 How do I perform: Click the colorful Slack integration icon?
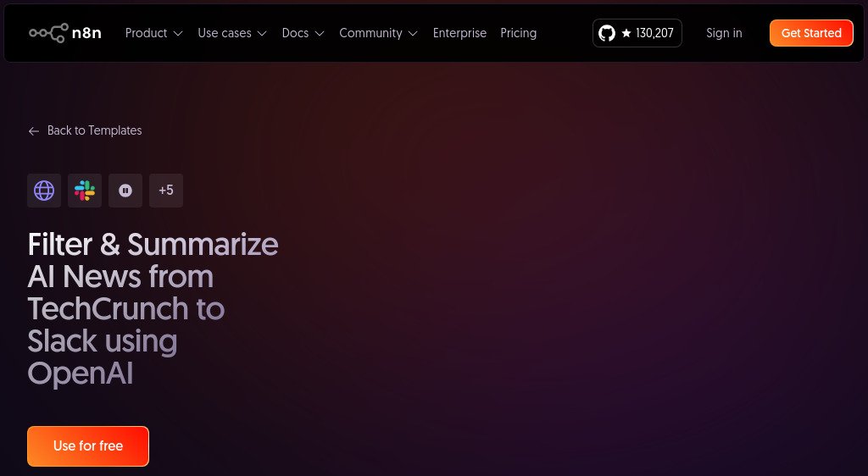pyautogui.click(x=85, y=191)
